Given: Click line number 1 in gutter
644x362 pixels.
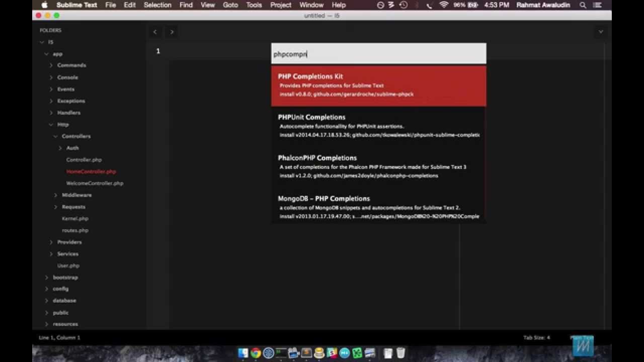Looking at the screenshot, I should [158, 51].
